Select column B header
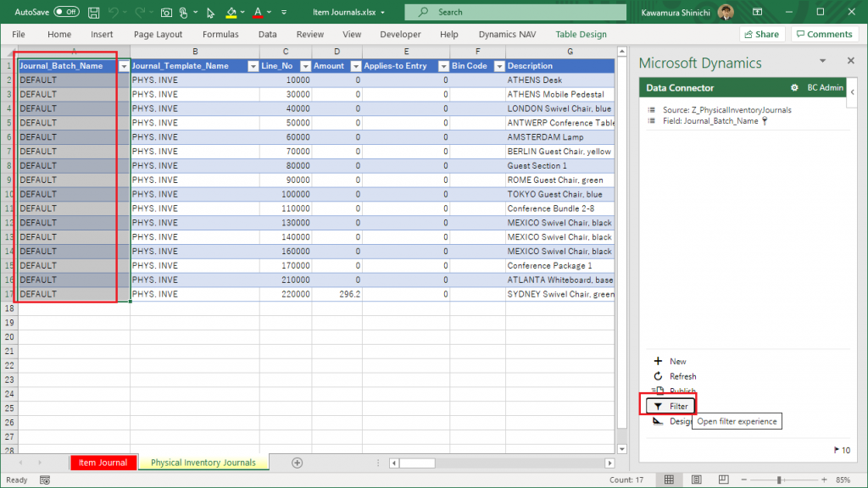The width and height of the screenshot is (868, 488). (195, 52)
